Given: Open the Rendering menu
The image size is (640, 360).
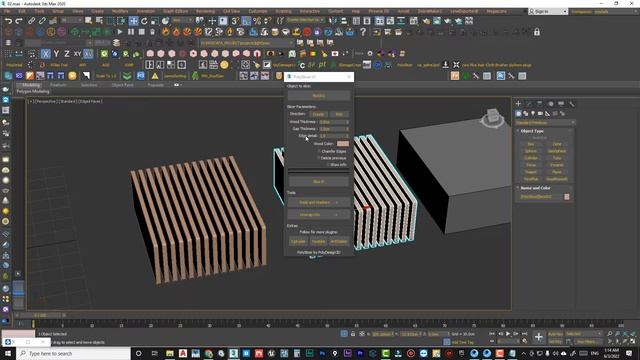Looking at the screenshot, I should tap(205, 11).
